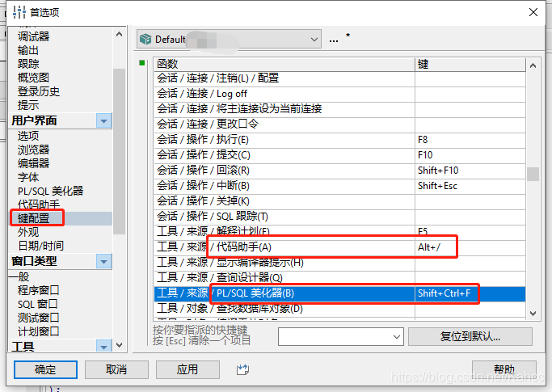
Task: Select row 会话 / 操作 / 中断(B)
Action: click(x=339, y=186)
